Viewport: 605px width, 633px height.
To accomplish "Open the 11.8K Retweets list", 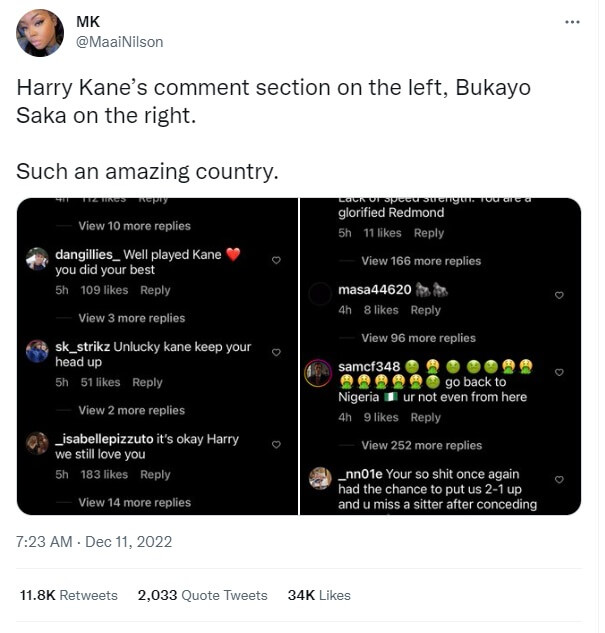I will [68, 595].
